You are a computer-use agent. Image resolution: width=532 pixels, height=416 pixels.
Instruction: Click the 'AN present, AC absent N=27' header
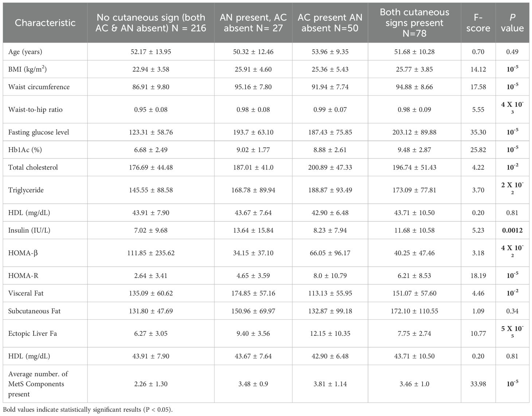click(x=253, y=23)
